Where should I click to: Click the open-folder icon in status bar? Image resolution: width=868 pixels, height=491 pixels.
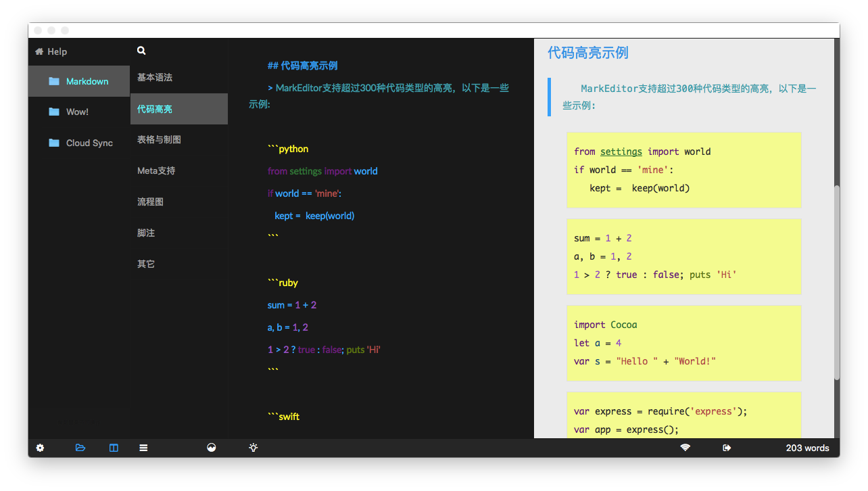80,448
